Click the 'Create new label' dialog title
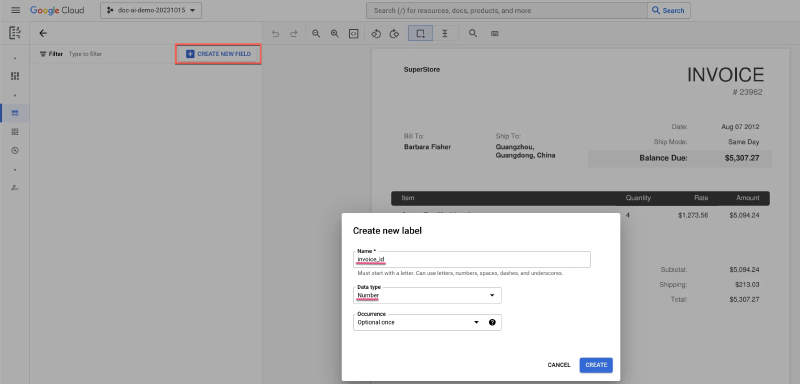Image resolution: width=800 pixels, height=384 pixels. 387,231
